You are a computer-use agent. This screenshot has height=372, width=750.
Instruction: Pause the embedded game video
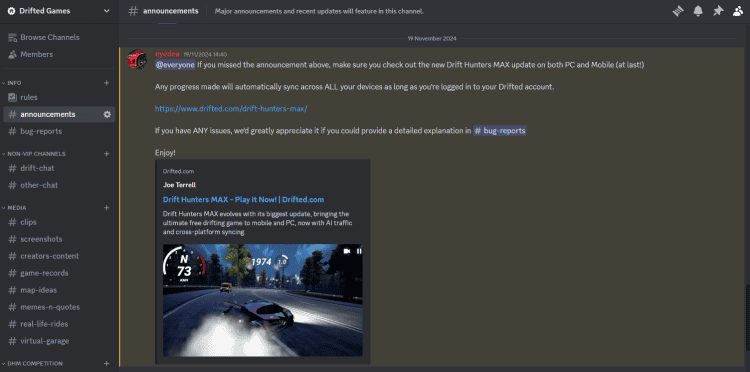(x=359, y=251)
